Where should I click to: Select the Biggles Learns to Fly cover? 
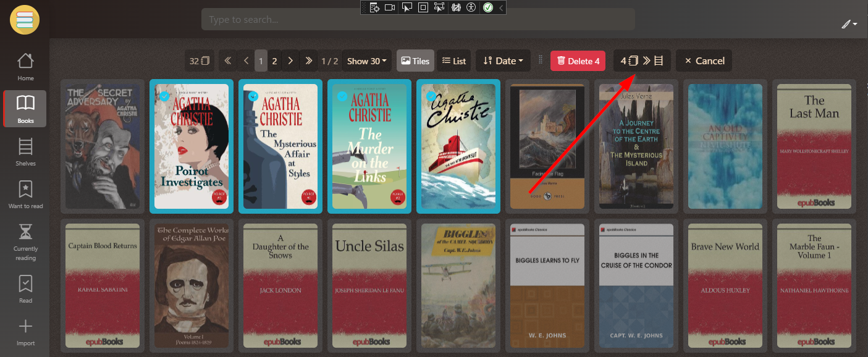(547, 286)
